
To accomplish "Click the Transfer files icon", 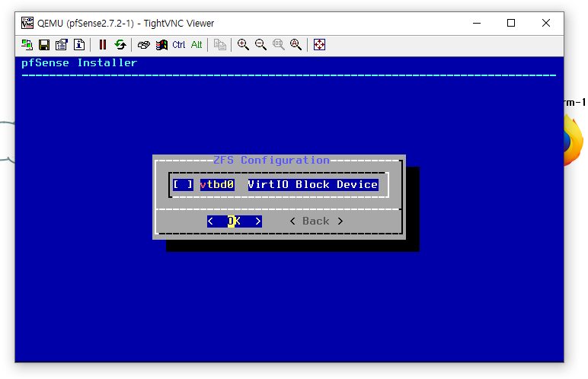I will (220, 45).
